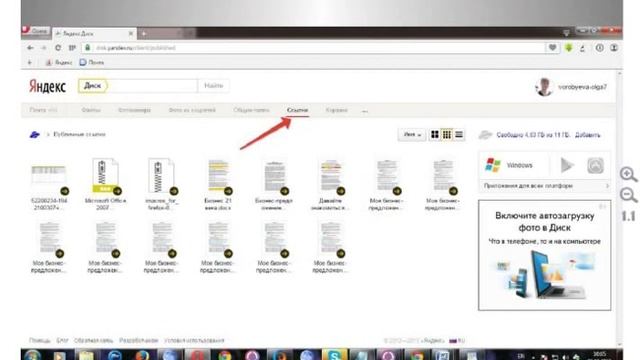640x360 pixels.
Task: Click the Яндекс logo
Action: [x=47, y=86]
